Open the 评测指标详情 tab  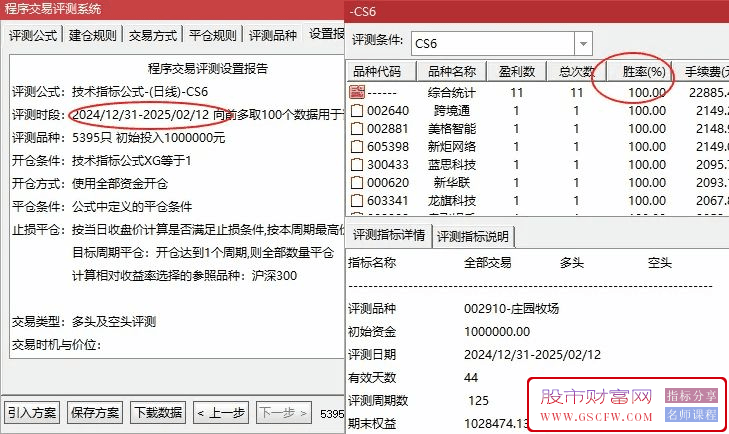tap(389, 235)
